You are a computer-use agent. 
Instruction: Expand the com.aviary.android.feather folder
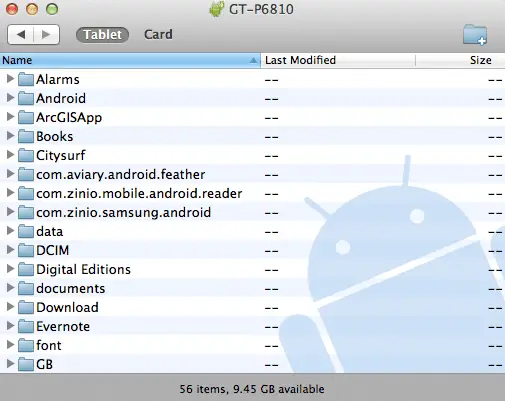[10, 174]
